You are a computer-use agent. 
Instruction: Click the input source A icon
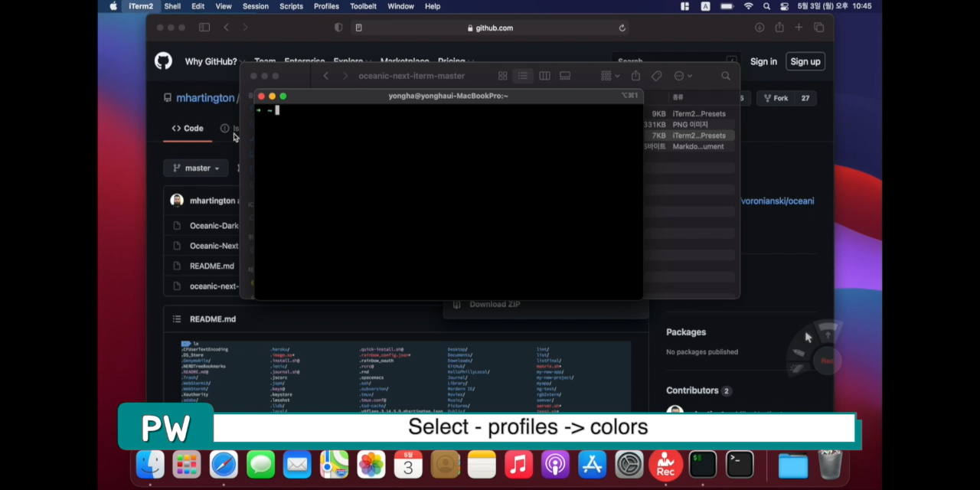tap(705, 6)
